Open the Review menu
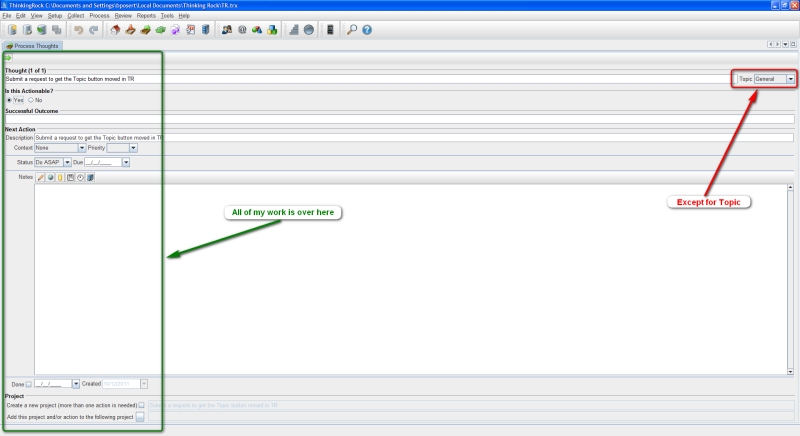The height and width of the screenshot is (436, 800). pos(123,16)
